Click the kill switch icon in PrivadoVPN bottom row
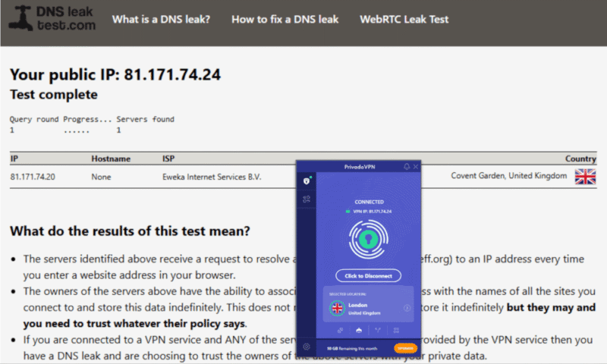The width and height of the screenshot is (607, 364). coord(359,331)
